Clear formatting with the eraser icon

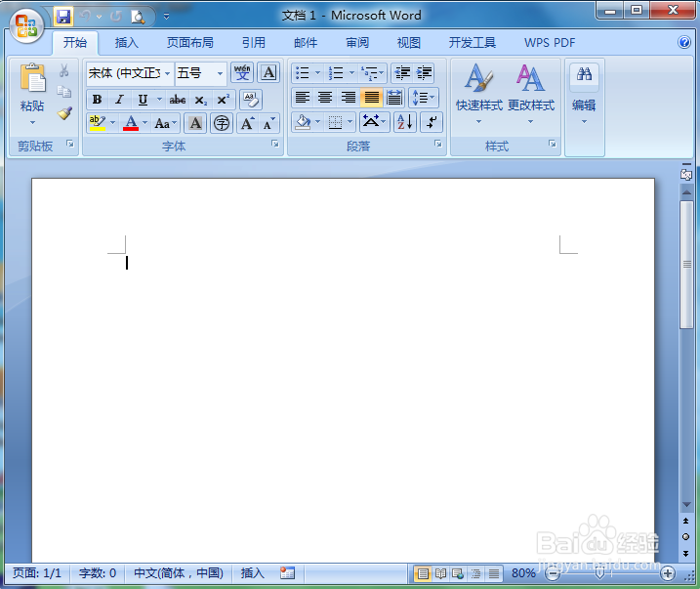(x=251, y=100)
